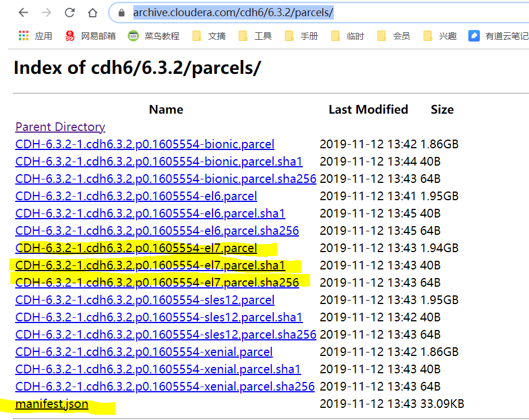Open the el6.parcel.sha1 link
Screen dimensions: 529x420
(x=150, y=213)
